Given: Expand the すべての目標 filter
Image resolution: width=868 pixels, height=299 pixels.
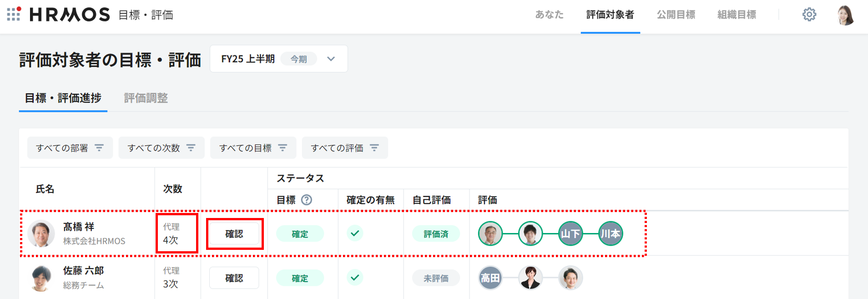Looking at the screenshot, I should click(253, 148).
